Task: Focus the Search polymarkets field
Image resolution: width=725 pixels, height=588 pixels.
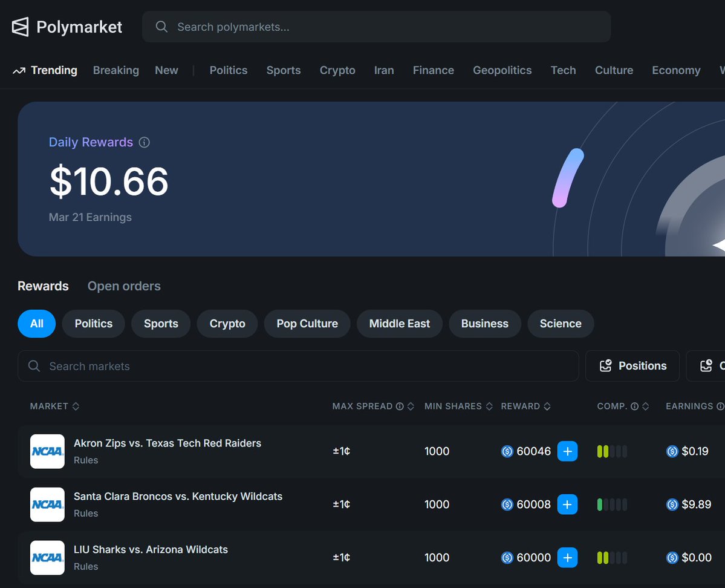Action: click(x=376, y=27)
